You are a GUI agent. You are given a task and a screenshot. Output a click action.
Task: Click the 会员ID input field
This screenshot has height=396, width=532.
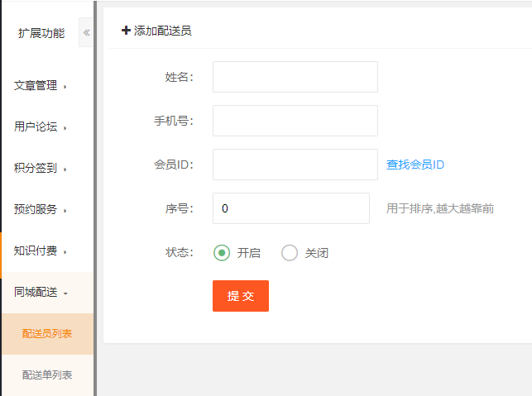coord(295,165)
